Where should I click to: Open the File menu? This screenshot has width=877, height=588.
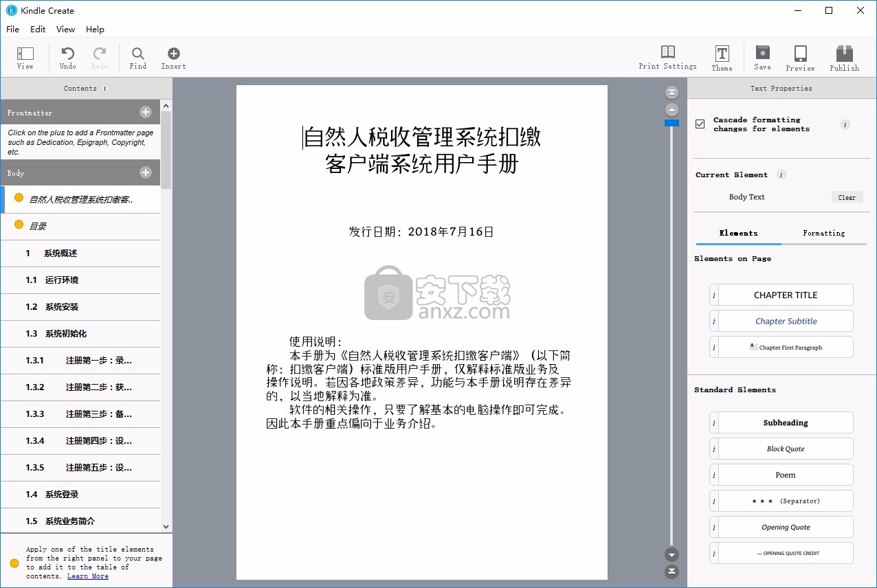(12, 29)
